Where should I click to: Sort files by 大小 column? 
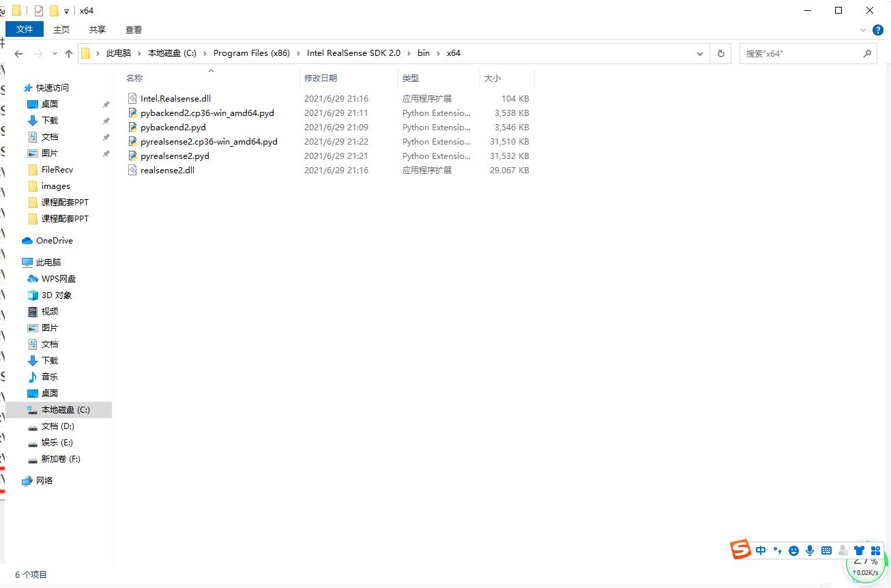point(493,78)
